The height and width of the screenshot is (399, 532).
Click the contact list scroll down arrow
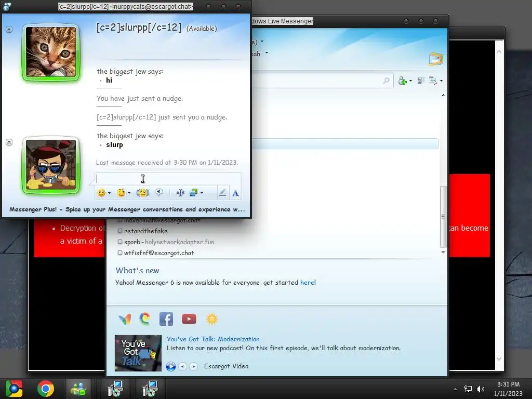tap(443, 252)
